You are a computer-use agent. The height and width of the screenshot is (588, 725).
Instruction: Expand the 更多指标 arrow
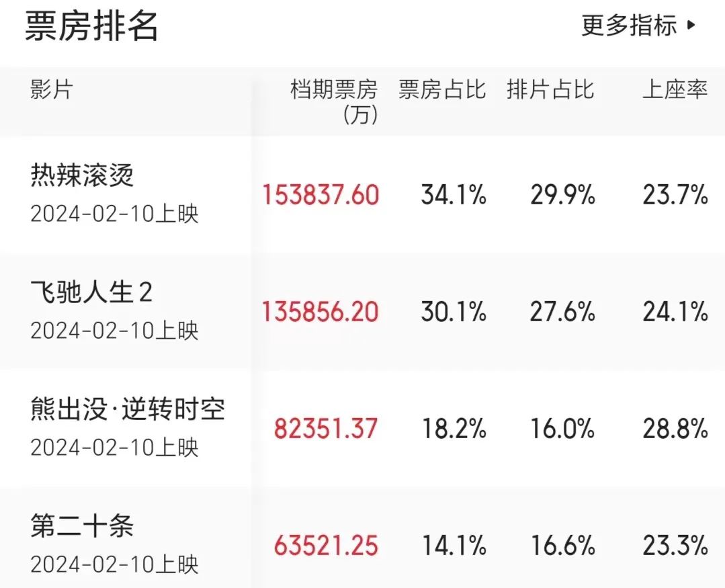point(691,26)
